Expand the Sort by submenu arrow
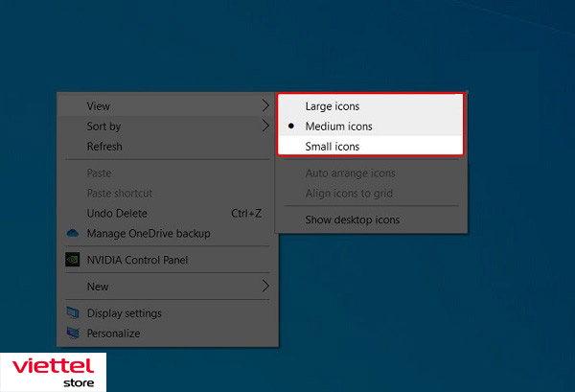 [x=266, y=127]
